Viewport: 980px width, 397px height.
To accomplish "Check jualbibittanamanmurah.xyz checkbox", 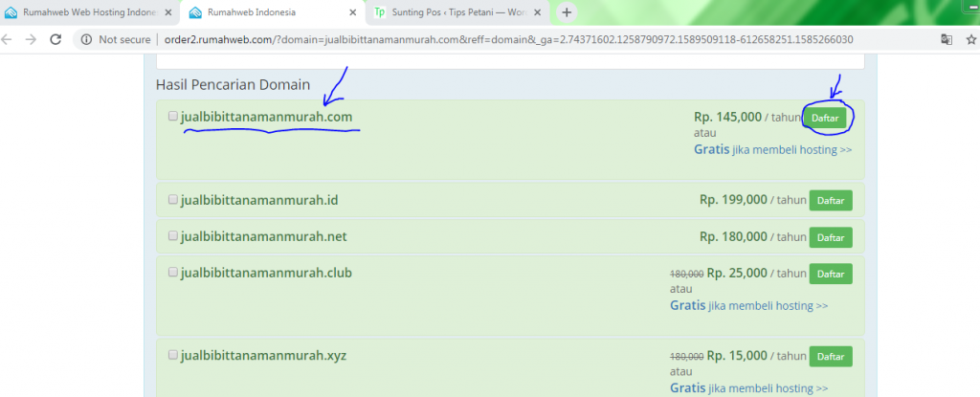I will click(173, 355).
